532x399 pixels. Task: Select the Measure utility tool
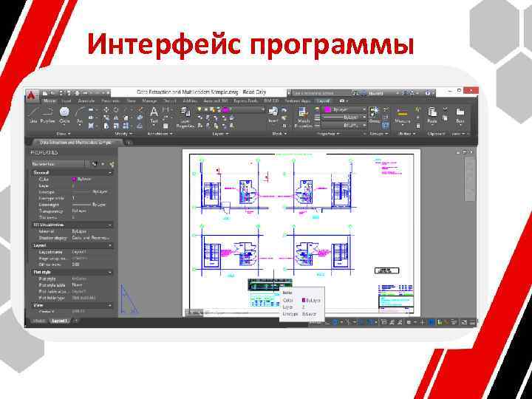(403, 115)
